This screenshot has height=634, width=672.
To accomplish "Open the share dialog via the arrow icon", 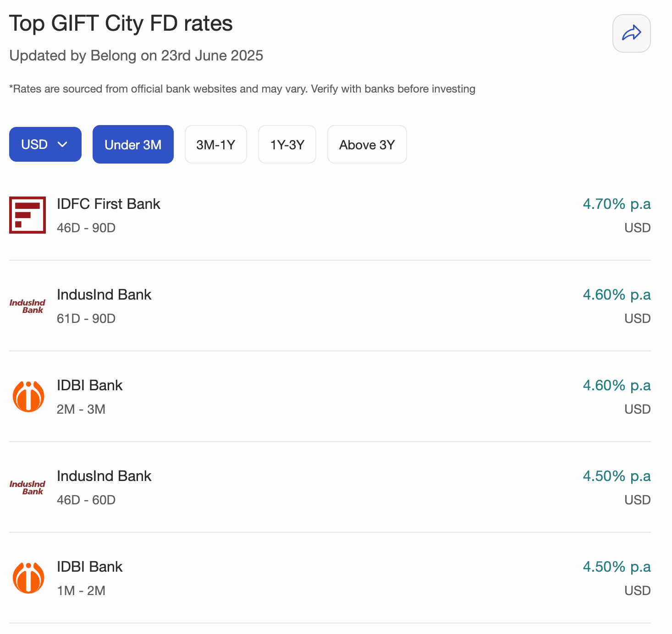I will [x=631, y=33].
